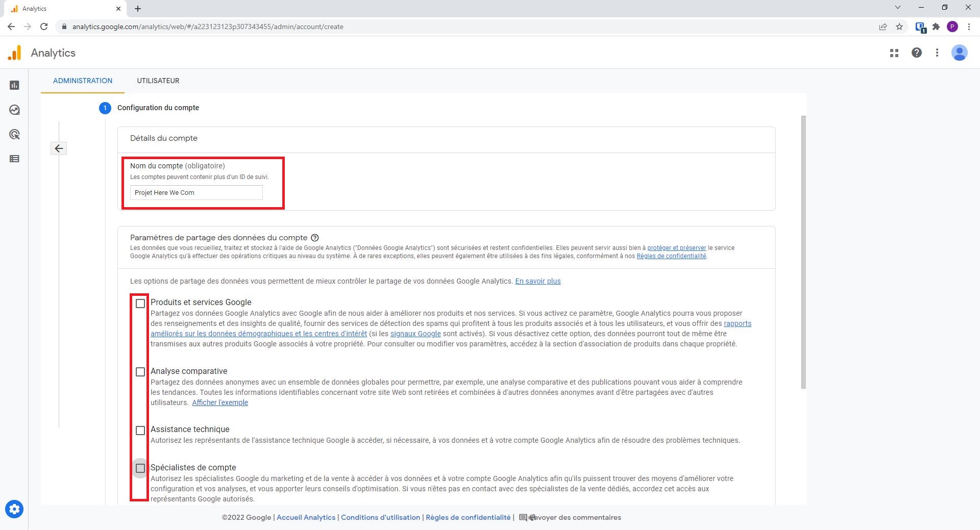Tick Assistance technique checkbox

coord(140,431)
